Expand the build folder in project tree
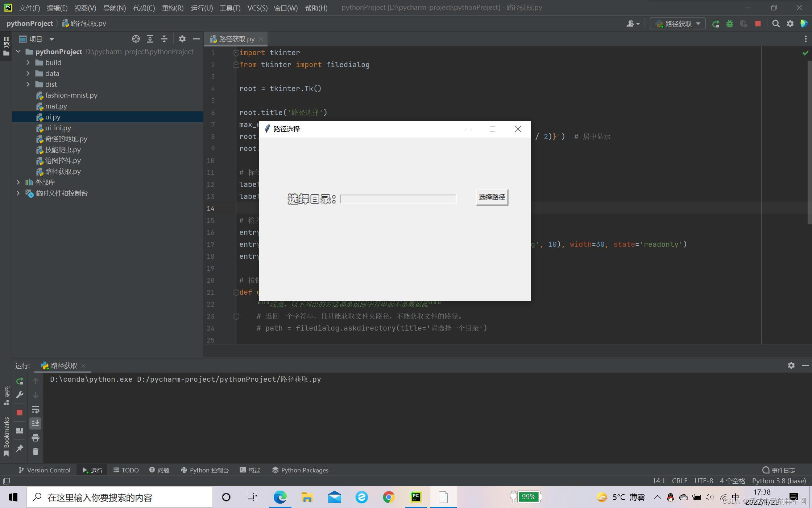Viewport: 812px width, 508px height. pyautogui.click(x=28, y=62)
